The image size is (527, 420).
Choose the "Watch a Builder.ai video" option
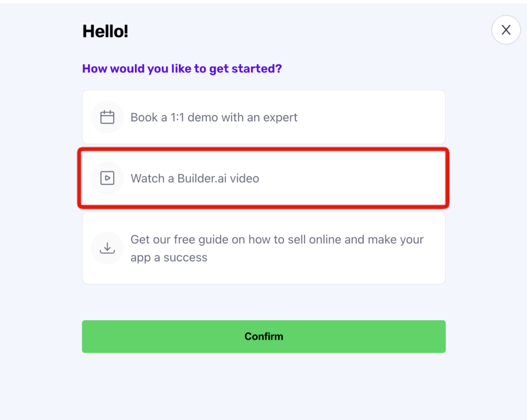point(264,178)
